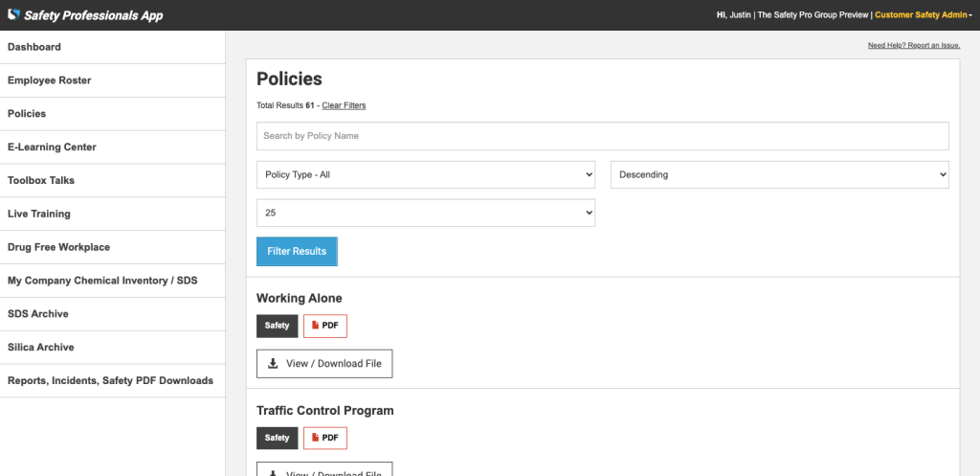Click the PDF icon under Traffic Control Program
This screenshot has height=476, width=980.
tap(325, 438)
